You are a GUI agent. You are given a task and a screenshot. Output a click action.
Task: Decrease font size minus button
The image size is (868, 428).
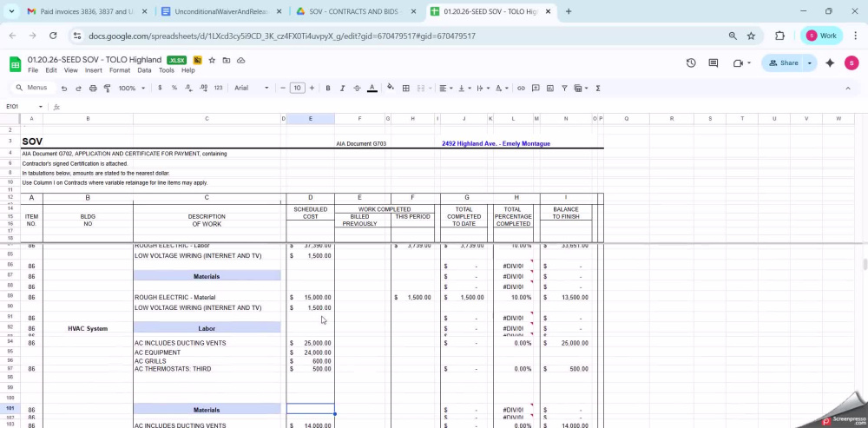click(283, 88)
